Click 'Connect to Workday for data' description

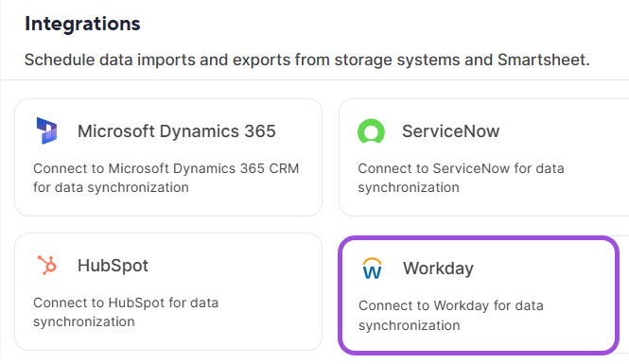pos(451,315)
